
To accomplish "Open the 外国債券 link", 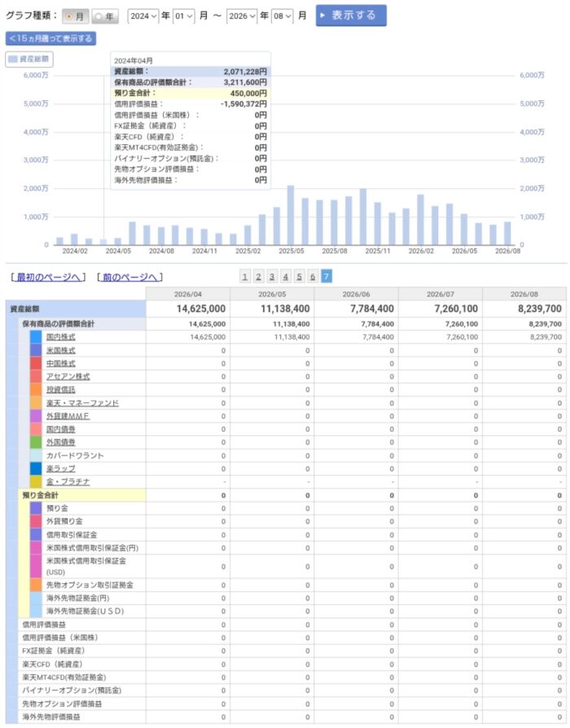I will click(x=61, y=442).
